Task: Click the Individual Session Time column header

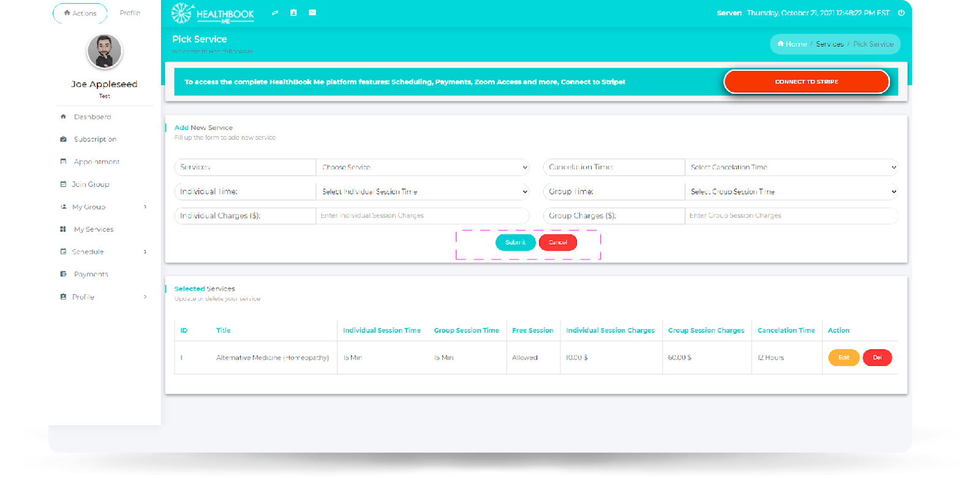Action: [x=382, y=330]
